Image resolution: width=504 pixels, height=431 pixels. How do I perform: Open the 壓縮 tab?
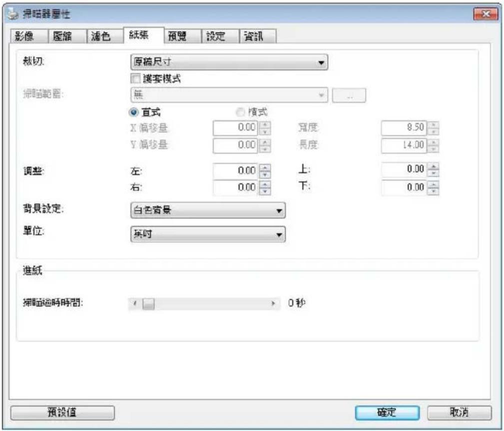tap(67, 36)
